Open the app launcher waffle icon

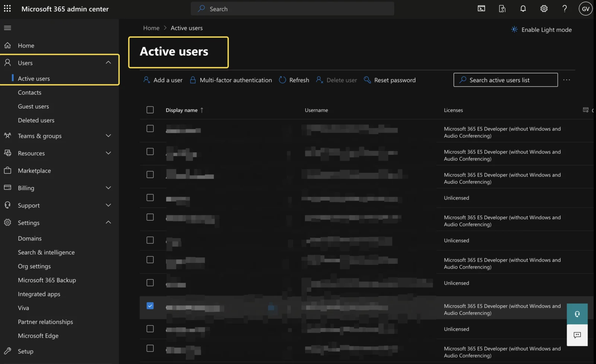(7, 9)
